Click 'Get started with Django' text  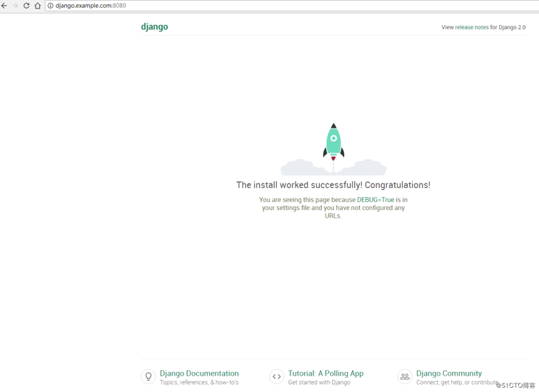319,383
